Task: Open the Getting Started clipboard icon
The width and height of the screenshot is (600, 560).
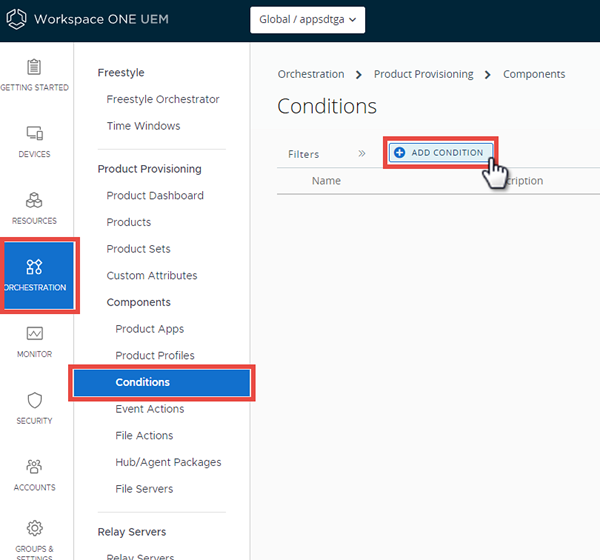Action: [x=34, y=67]
